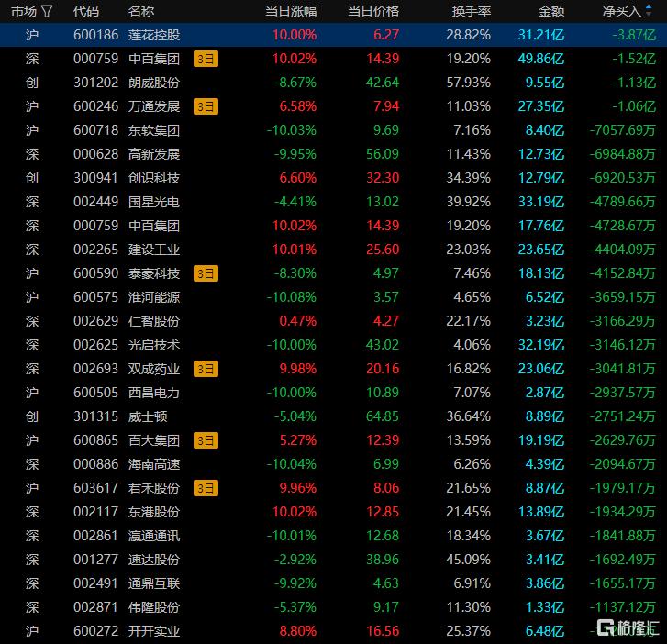This screenshot has width=667, height=644.
Task: Sort the table by 换手率 column
Action: click(472, 11)
